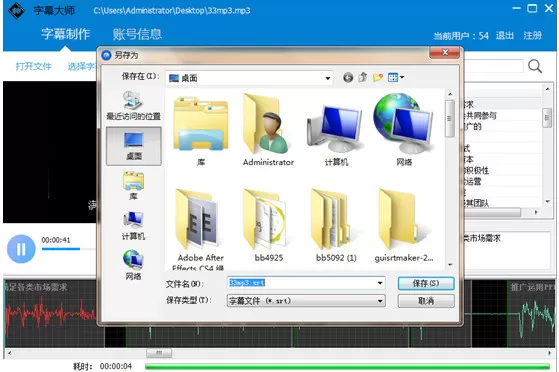Image resolution: width=559 pixels, height=372 pixels.
Task: Select the bb4925 folder
Action: [x=268, y=225]
